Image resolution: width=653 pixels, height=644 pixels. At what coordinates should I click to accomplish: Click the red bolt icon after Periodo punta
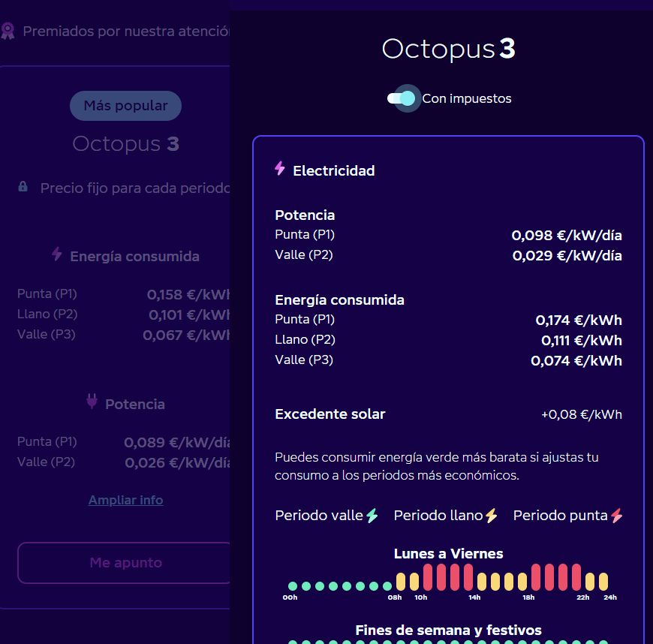(617, 516)
